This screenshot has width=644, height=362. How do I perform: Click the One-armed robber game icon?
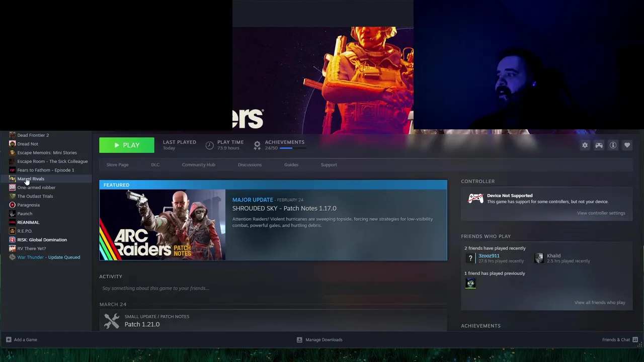[x=13, y=188]
